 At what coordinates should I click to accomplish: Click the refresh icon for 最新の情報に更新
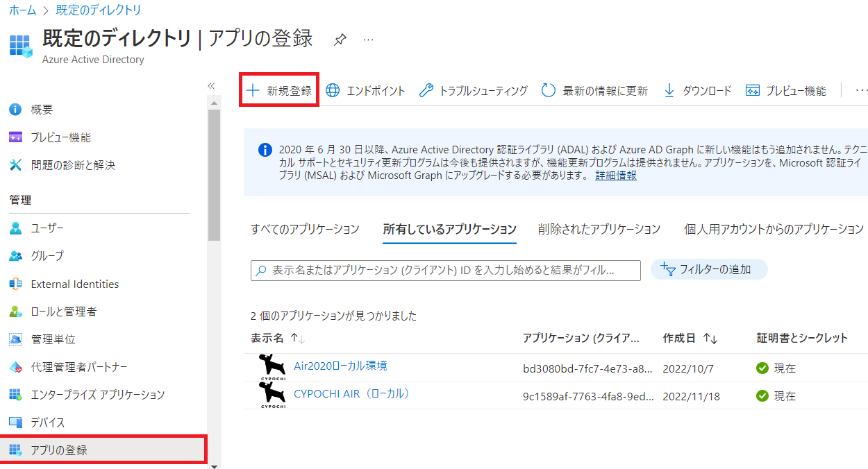click(549, 90)
